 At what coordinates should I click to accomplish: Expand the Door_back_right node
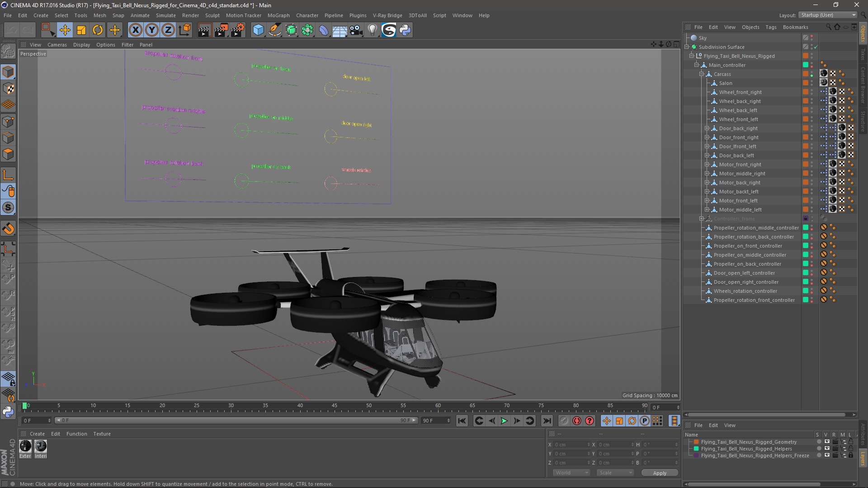click(707, 128)
